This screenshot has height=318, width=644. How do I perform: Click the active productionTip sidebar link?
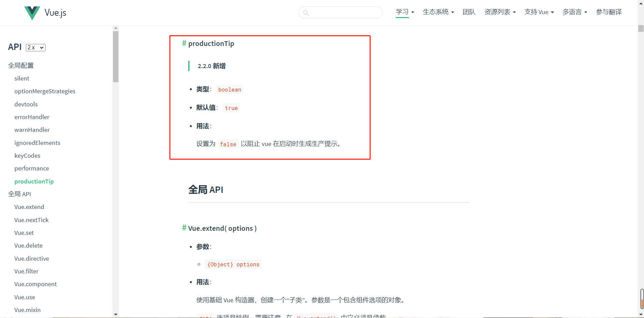coord(34,181)
